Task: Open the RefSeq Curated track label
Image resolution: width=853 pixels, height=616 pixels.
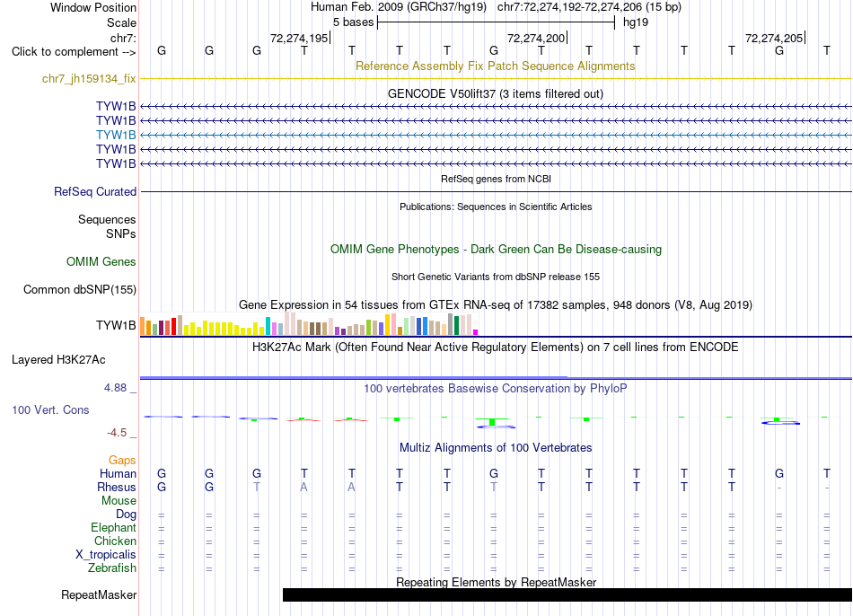Action: click(95, 191)
